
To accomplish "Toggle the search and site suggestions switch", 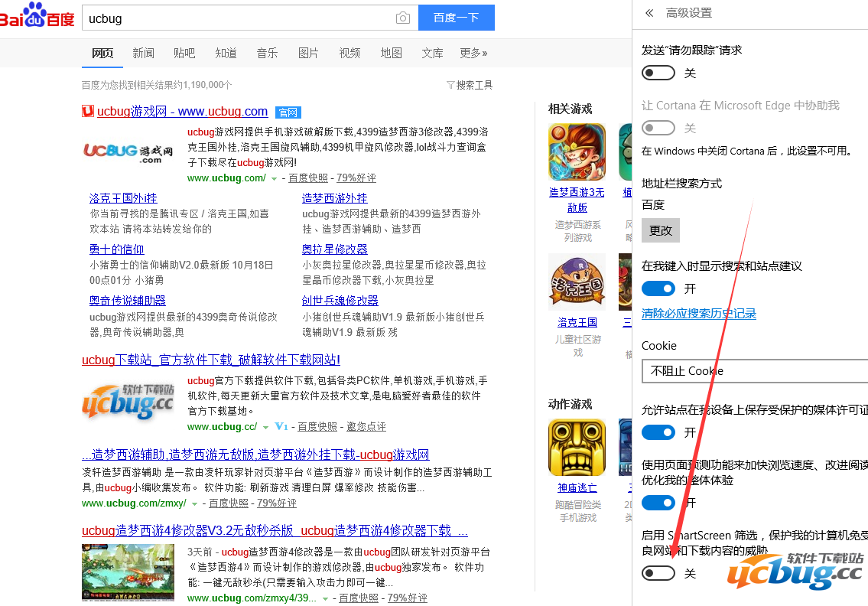I will [x=658, y=288].
